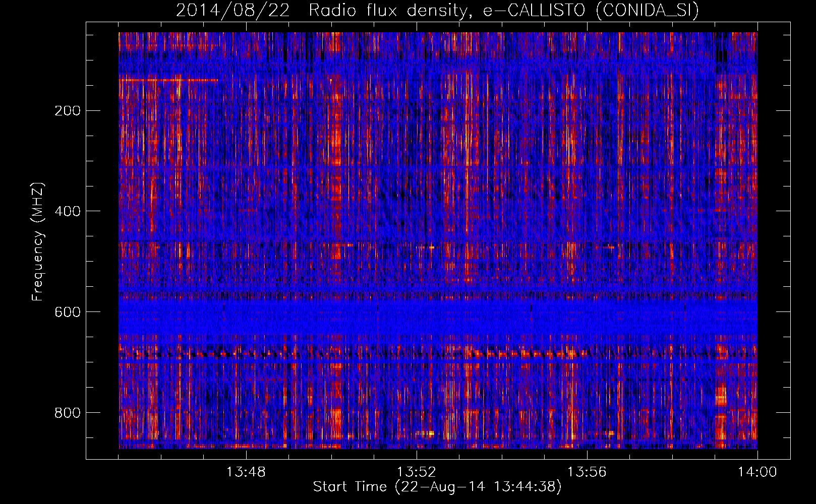The image size is (816, 504).
Task: Select the 13:56 time tick label
Action: tap(587, 472)
